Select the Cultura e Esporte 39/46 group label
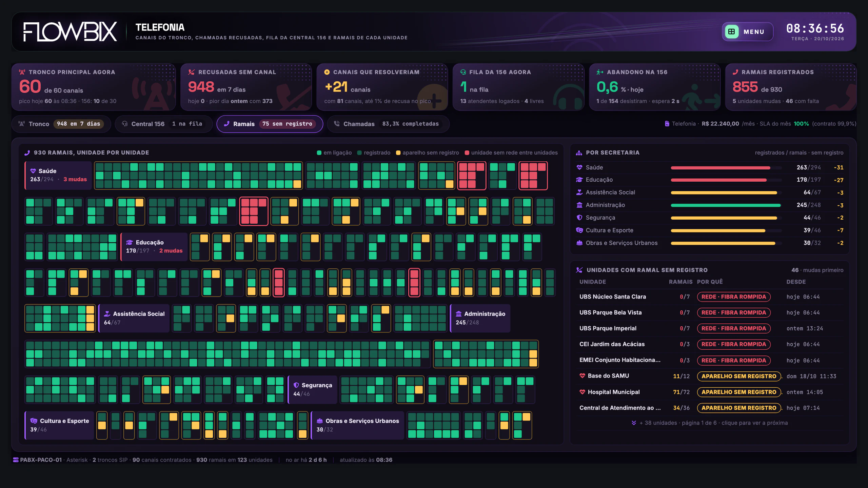868x488 pixels. (x=59, y=425)
